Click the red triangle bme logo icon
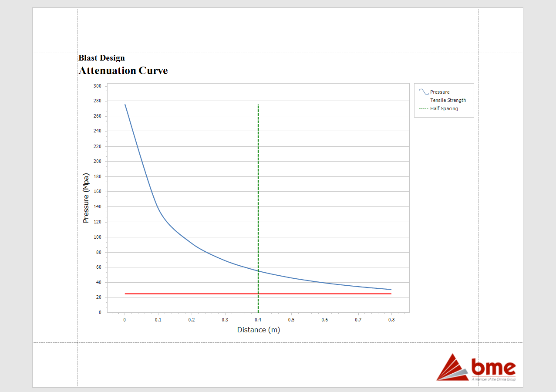Screen dimensions: 556x392 452,368
